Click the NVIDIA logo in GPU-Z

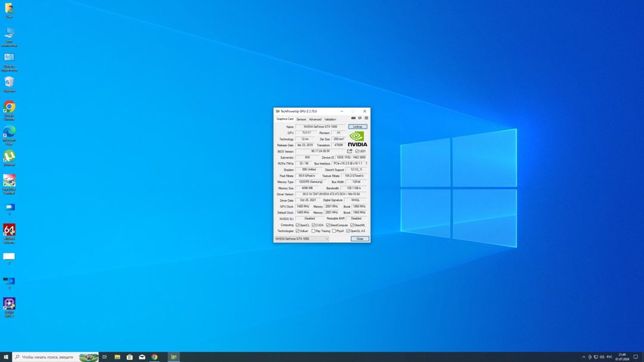(357, 139)
